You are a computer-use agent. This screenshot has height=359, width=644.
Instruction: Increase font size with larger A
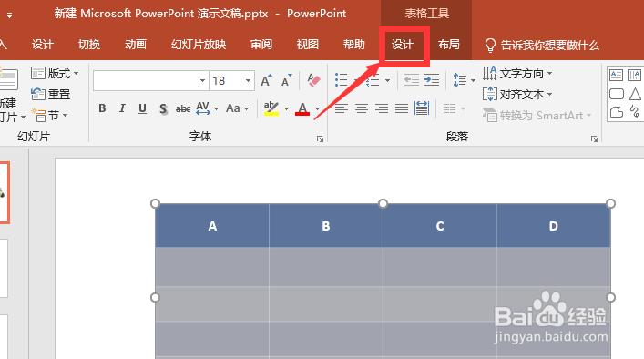[266, 80]
